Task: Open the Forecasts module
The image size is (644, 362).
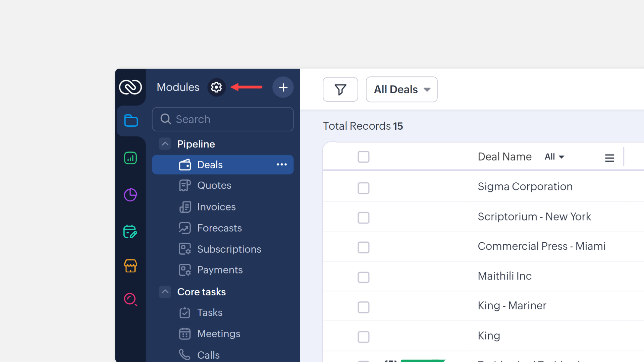Action: (219, 228)
